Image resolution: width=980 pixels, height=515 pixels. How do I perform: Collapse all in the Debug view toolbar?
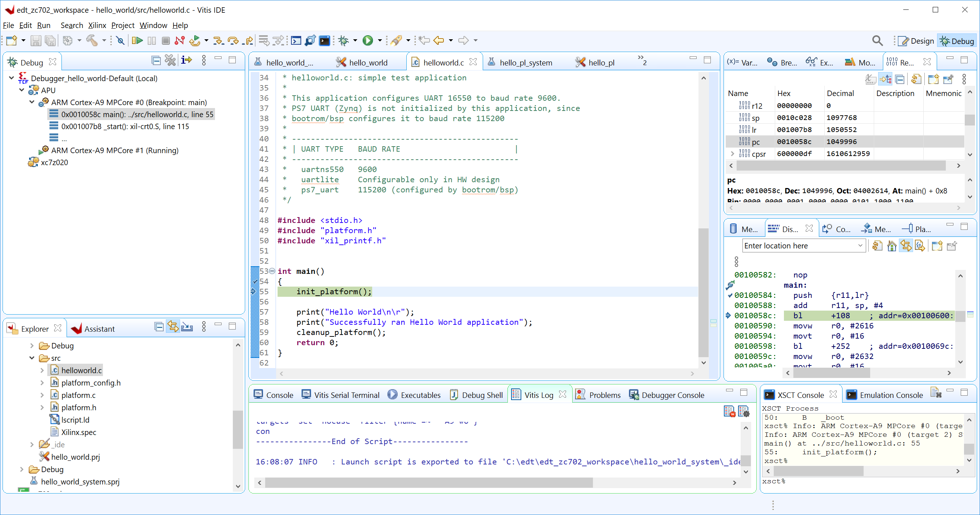156,60
